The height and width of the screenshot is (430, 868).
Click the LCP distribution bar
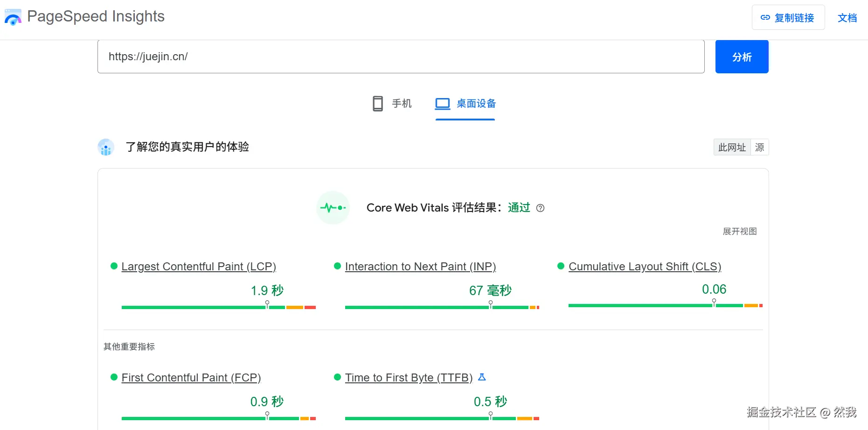click(219, 307)
